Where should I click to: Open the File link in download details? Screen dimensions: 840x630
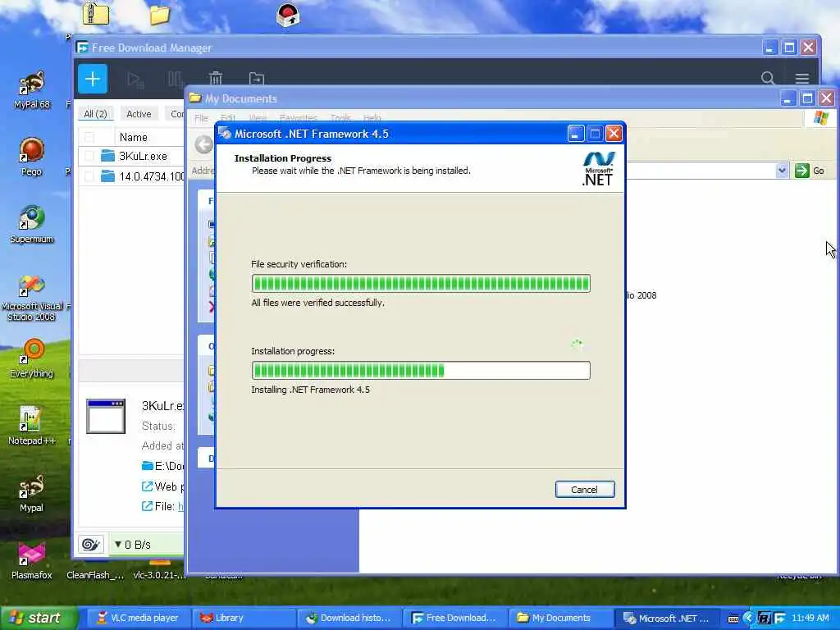coord(163,506)
